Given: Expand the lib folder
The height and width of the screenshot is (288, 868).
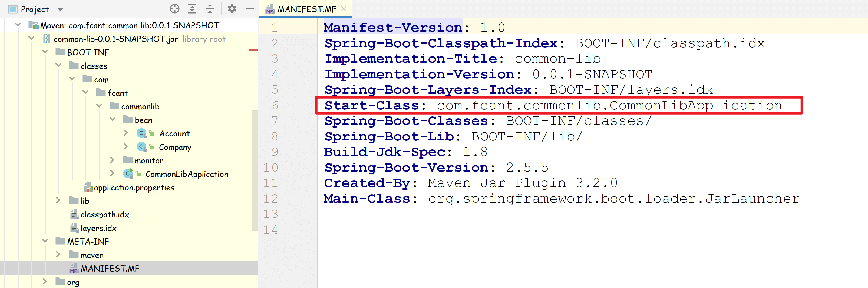Looking at the screenshot, I should tap(58, 200).
